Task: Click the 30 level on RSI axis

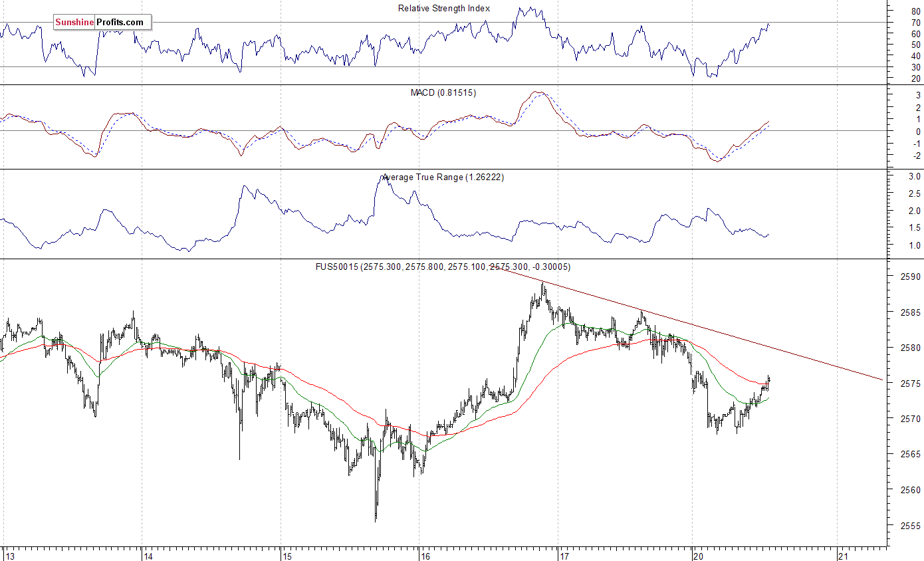Action: (915, 68)
